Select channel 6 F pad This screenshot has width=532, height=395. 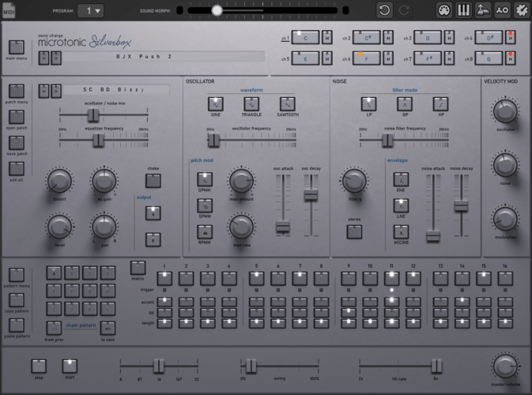pyautogui.click(x=367, y=58)
